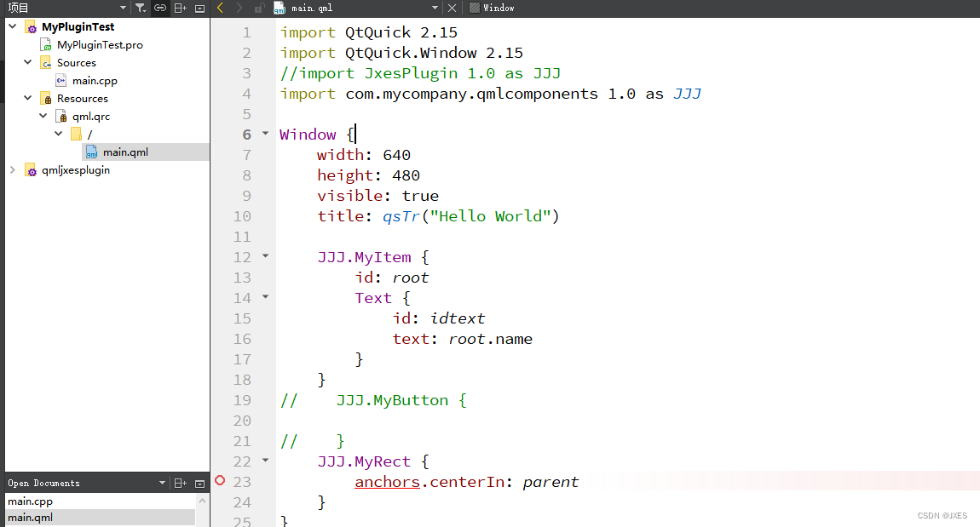Click the filter tree icon
Image resolution: width=980 pixels, height=527 pixels.
141,9
